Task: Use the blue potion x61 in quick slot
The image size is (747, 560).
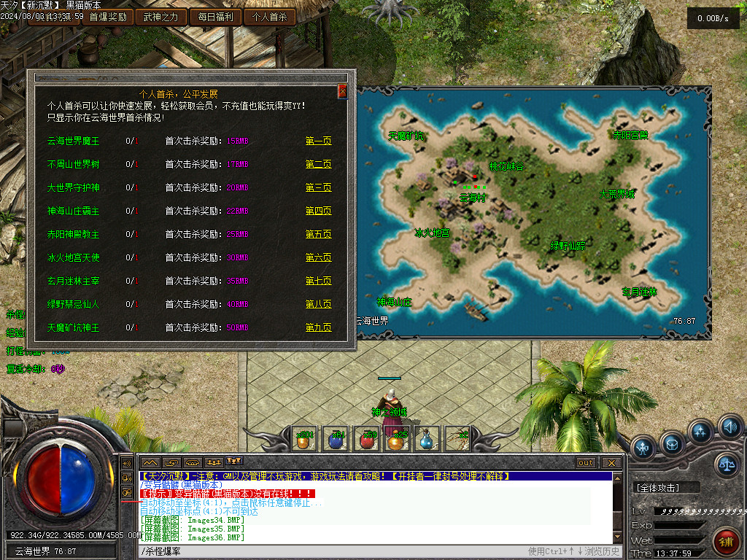Action: 336,439
